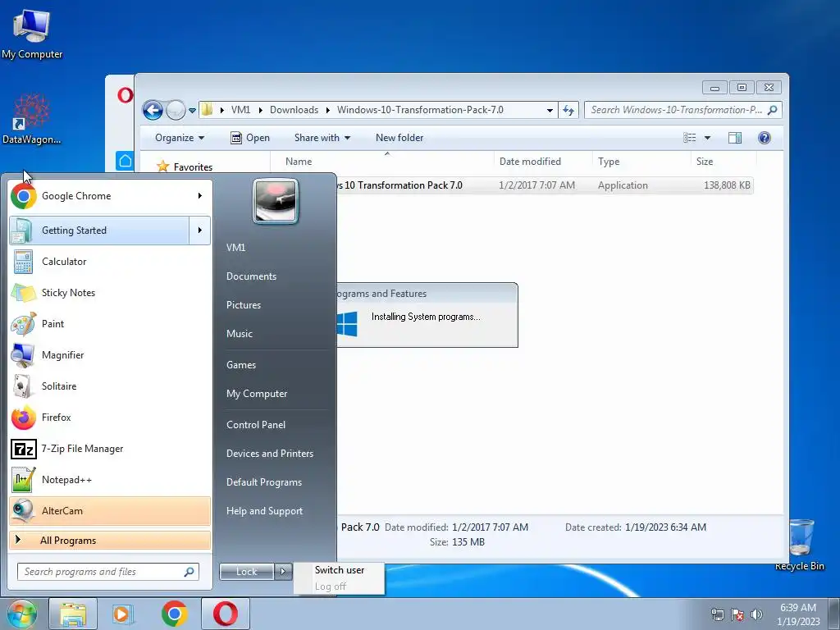Open Magnifier from the Start menu

tap(110, 354)
